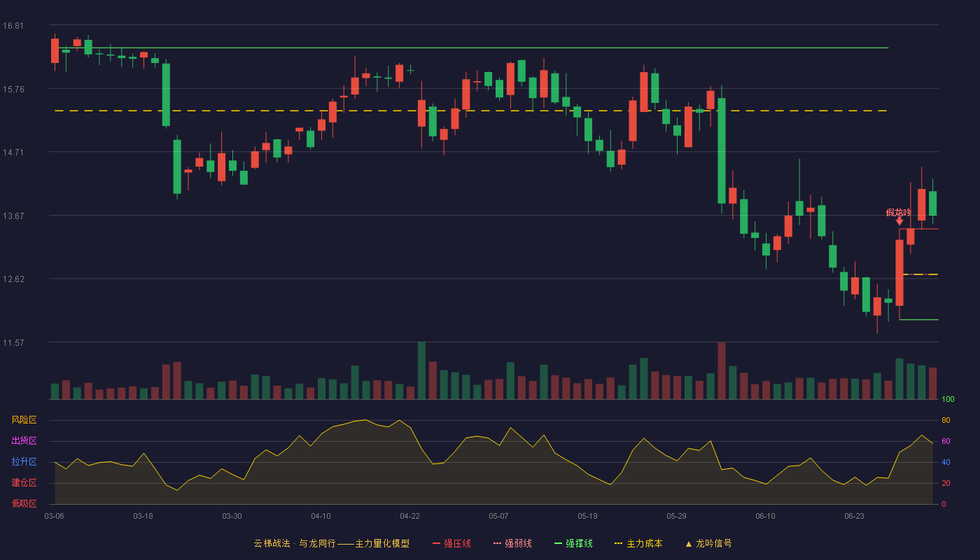Click the 16.81 price axis label

13,26
